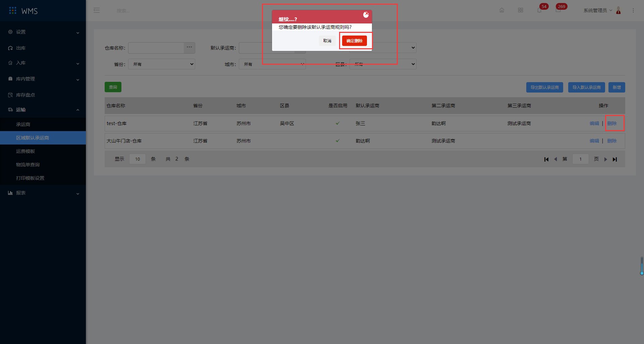Expand the 报表 sidebar menu
Screen dimensions: 644x344
pos(43,193)
